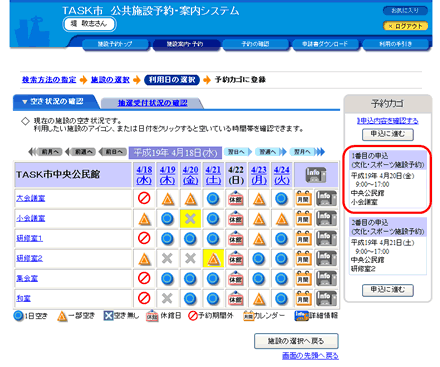
Task: Go to next day with 翌日へ arrow
Action: tap(238, 152)
